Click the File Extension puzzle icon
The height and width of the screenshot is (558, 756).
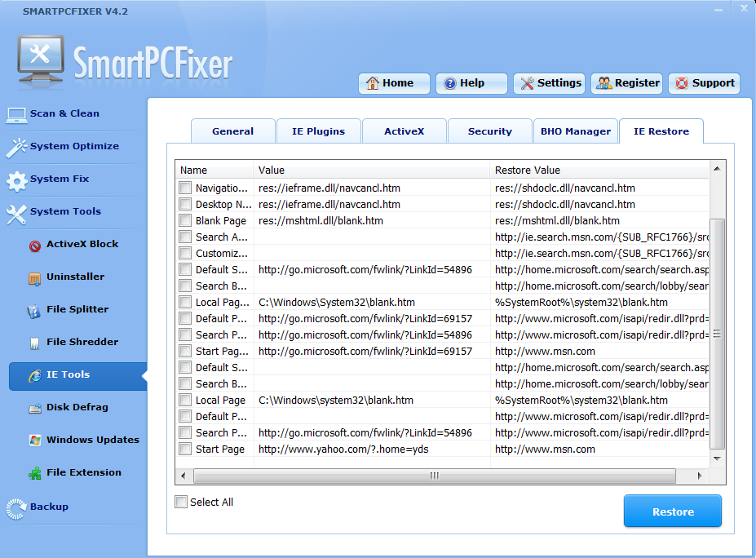click(35, 474)
